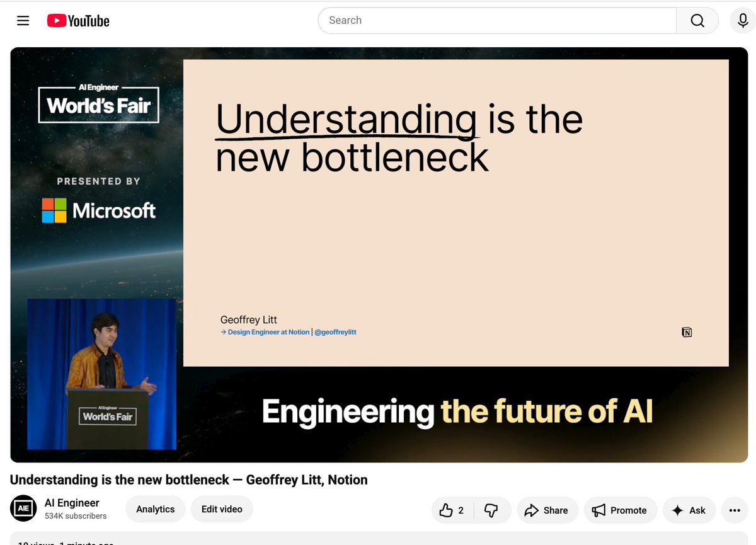
Task: Open the three-dot more actions menu
Action: [735, 510]
